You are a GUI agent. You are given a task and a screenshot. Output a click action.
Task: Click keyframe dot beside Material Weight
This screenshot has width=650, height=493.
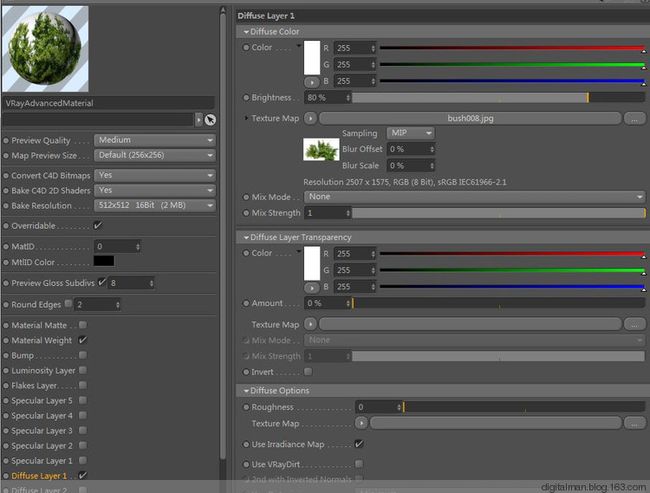pos(6,341)
